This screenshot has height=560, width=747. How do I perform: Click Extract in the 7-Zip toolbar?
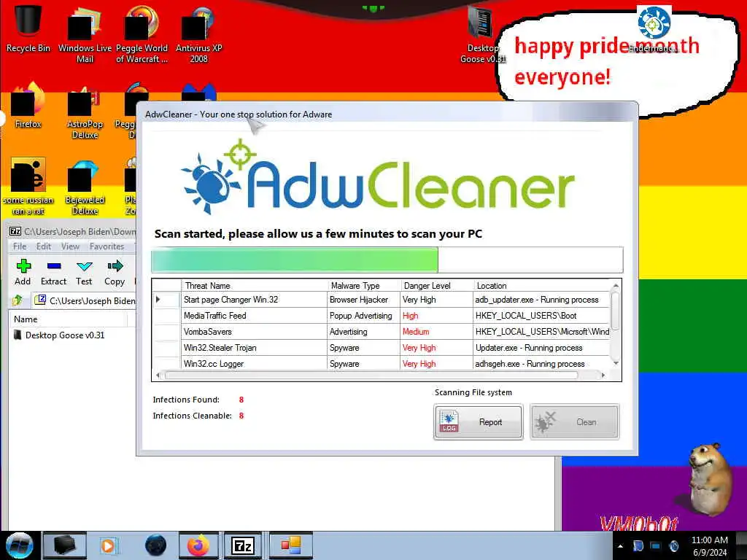[53, 272]
